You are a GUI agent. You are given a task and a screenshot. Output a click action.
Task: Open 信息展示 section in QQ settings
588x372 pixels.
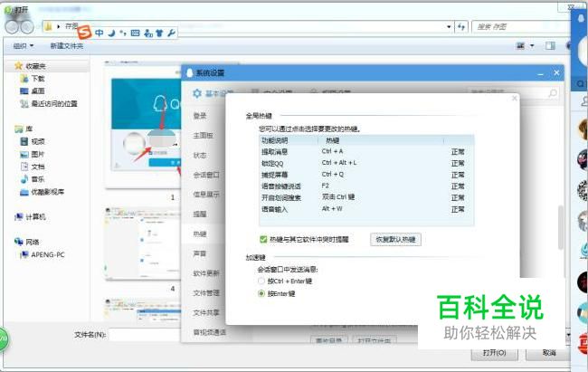pos(206,195)
